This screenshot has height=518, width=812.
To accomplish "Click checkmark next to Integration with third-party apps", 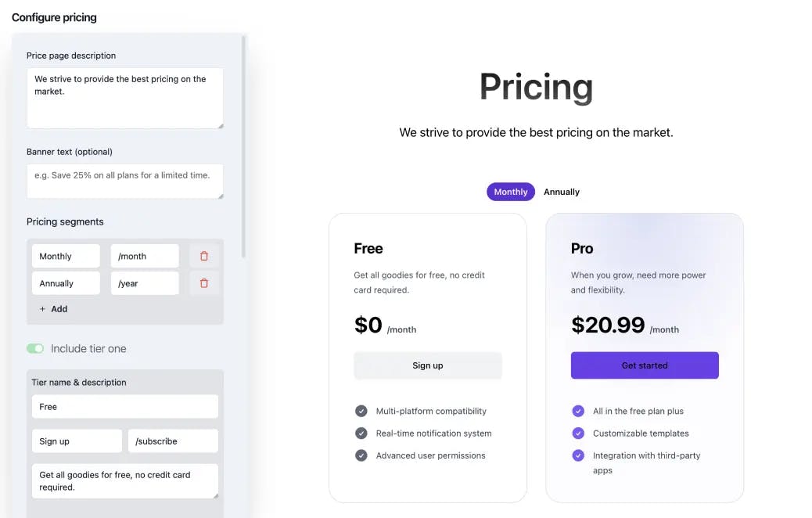I will pos(578,455).
